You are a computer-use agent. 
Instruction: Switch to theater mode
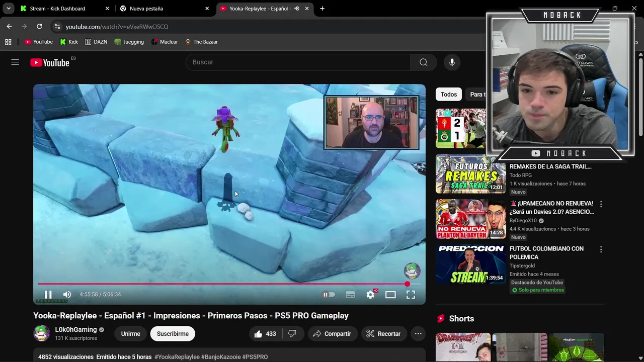coord(390,295)
